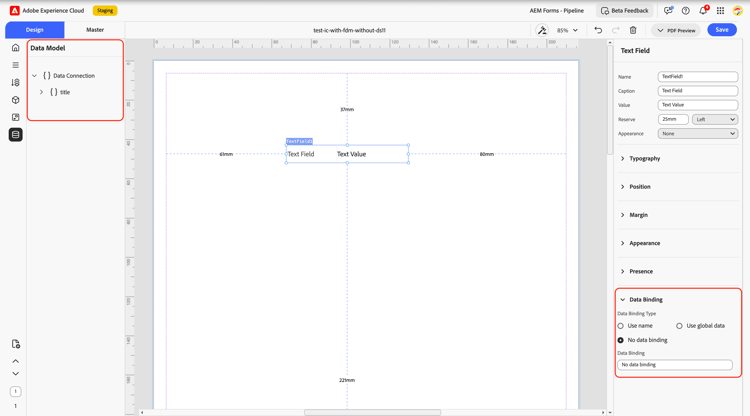
Task: Click the trash delete icon
Action: tap(633, 30)
